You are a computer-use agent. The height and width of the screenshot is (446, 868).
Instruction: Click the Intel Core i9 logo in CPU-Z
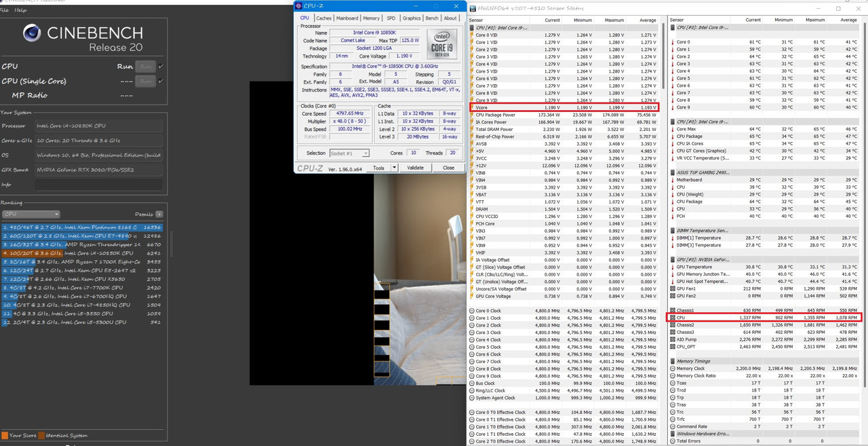pos(441,45)
